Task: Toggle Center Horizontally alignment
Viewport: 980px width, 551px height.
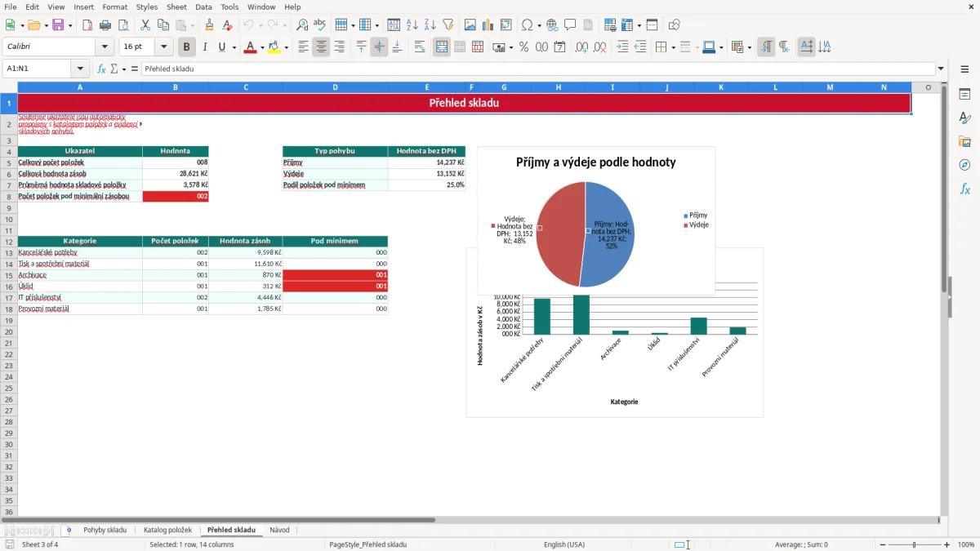Action: pyautogui.click(x=321, y=47)
